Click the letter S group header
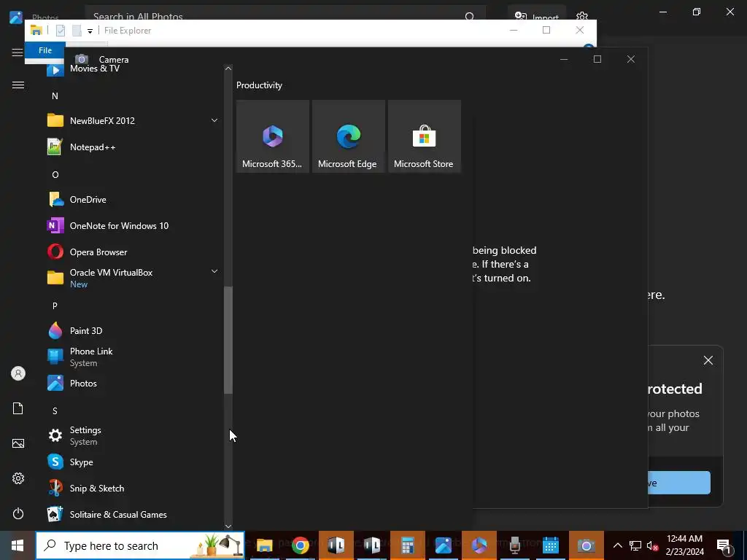The height and width of the screenshot is (560, 747). tap(55, 411)
